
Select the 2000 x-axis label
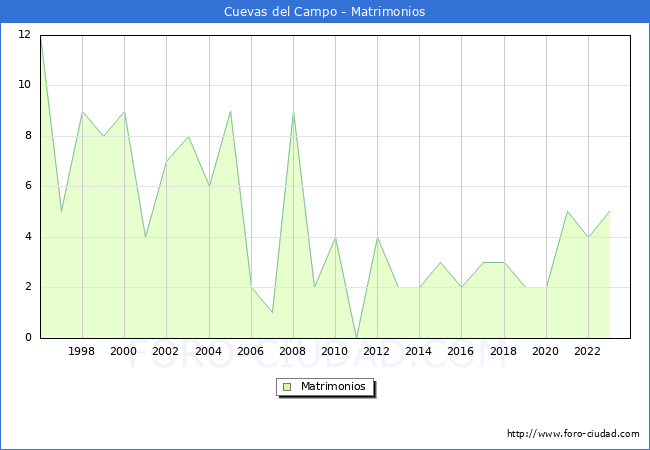click(x=124, y=352)
